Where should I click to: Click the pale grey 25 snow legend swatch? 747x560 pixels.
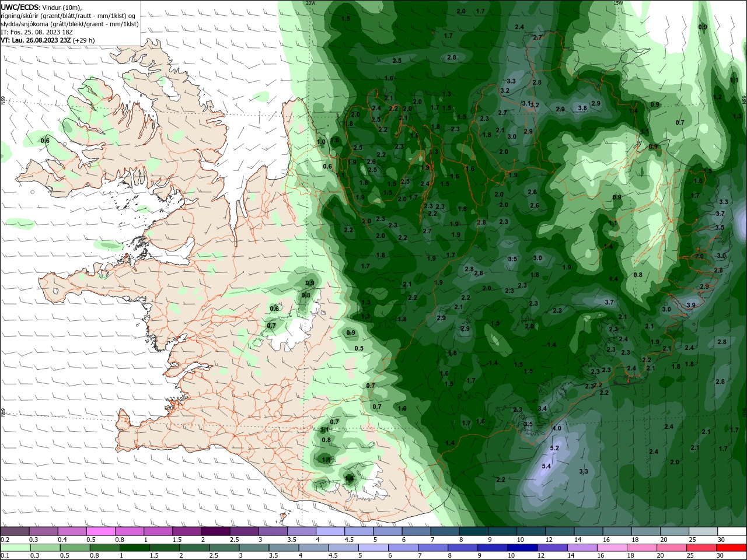pos(703,531)
